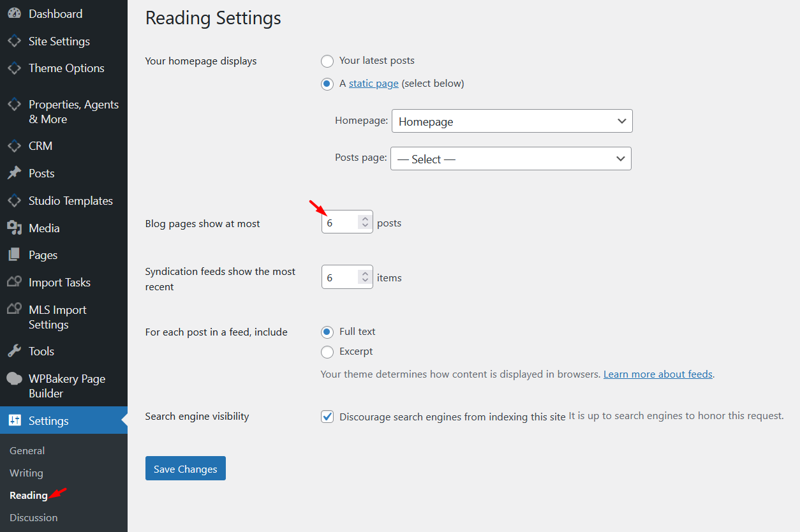Screen dimensions: 800x532
Task: Select the 'Your latest posts' radio button
Action: tap(327, 61)
